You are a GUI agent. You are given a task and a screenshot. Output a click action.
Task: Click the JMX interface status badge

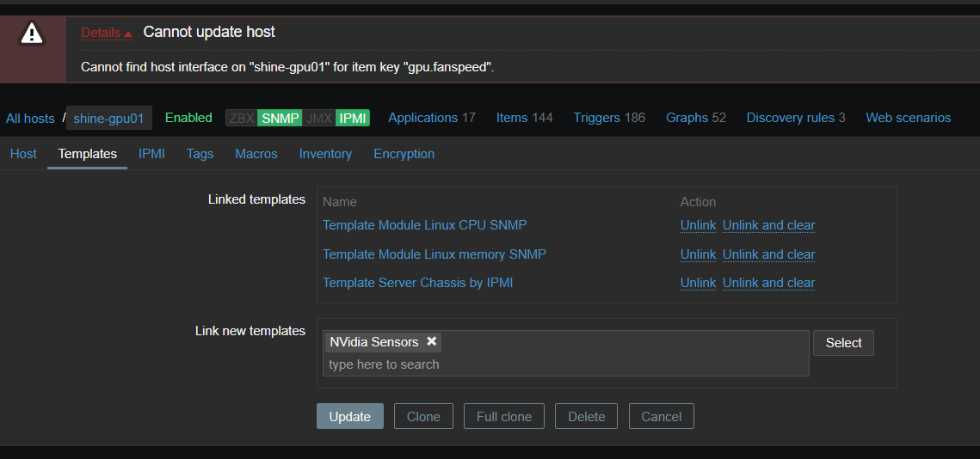(319, 118)
